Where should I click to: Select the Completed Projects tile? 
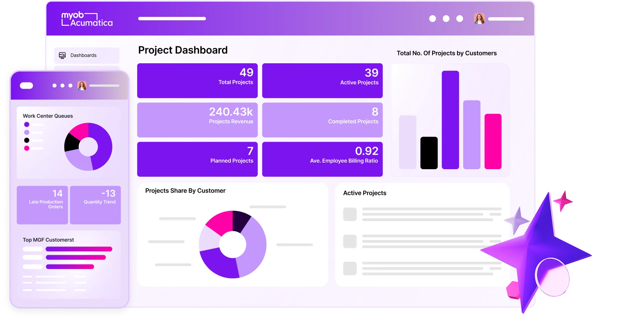click(322, 120)
